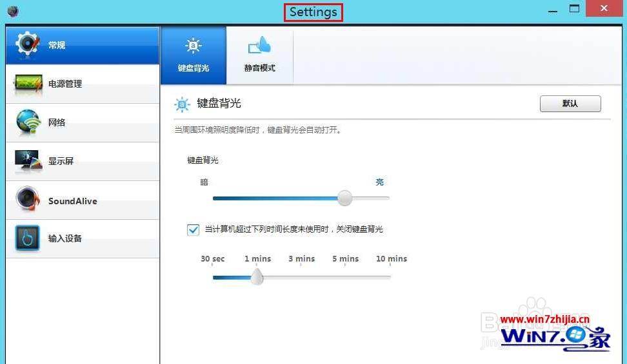Viewport: 627px width, 364px height.
Task: Click the app icon in title bar
Action: (x=13, y=11)
